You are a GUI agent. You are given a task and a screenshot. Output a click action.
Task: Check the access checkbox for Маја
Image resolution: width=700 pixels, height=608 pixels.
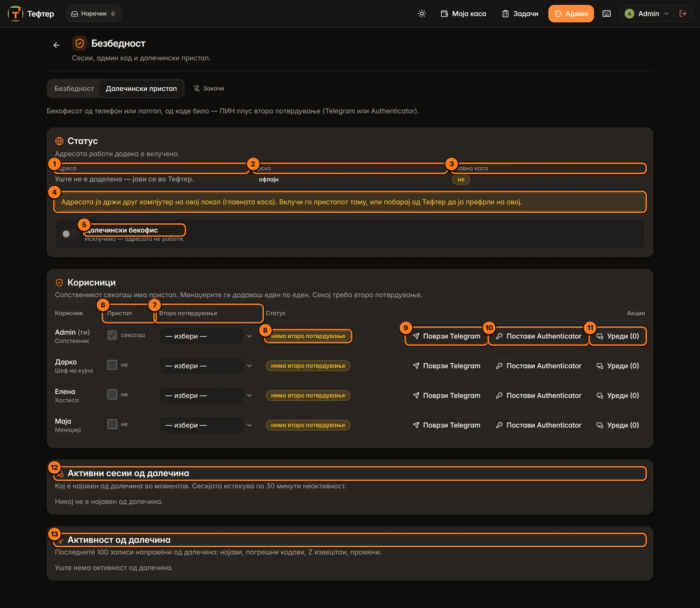[x=112, y=424]
